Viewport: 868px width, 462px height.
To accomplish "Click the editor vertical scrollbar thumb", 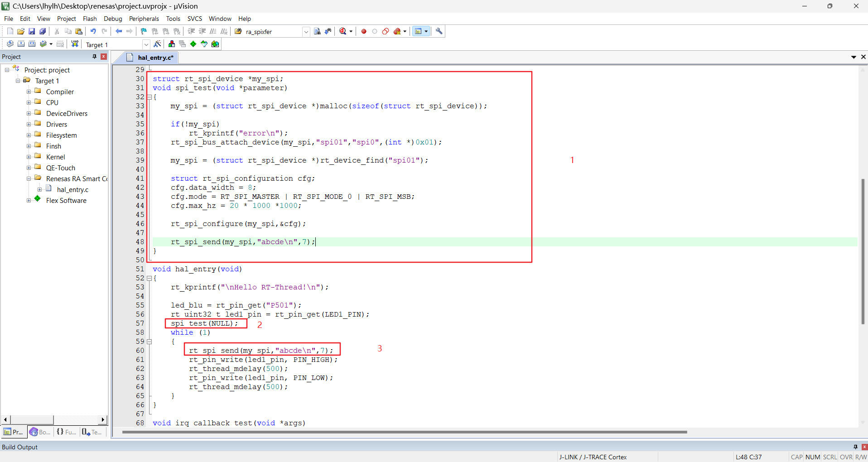I will pos(863,251).
